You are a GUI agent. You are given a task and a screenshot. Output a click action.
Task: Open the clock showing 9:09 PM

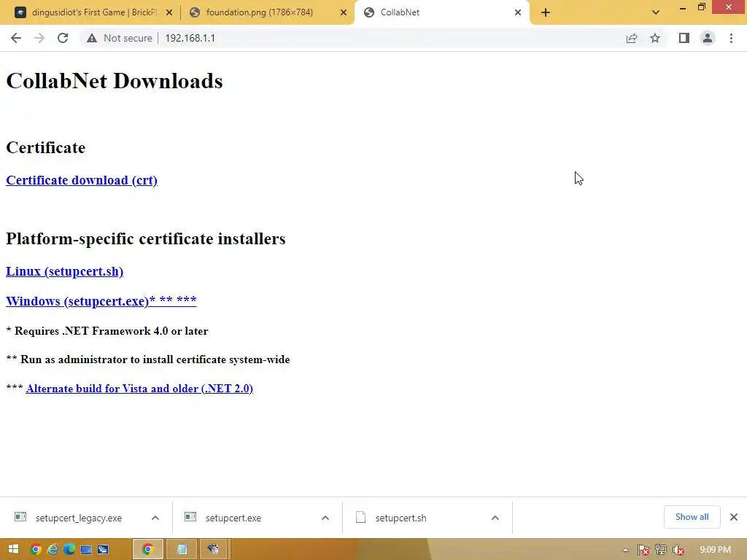(715, 550)
